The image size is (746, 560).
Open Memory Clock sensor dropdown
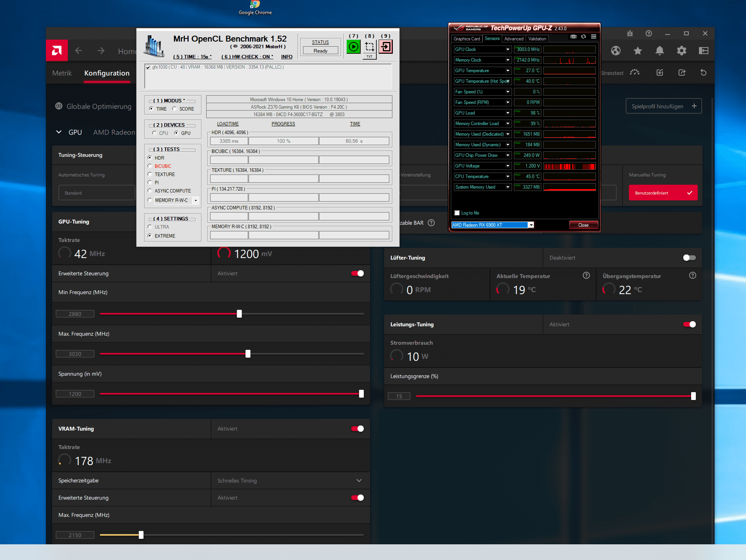click(x=508, y=60)
